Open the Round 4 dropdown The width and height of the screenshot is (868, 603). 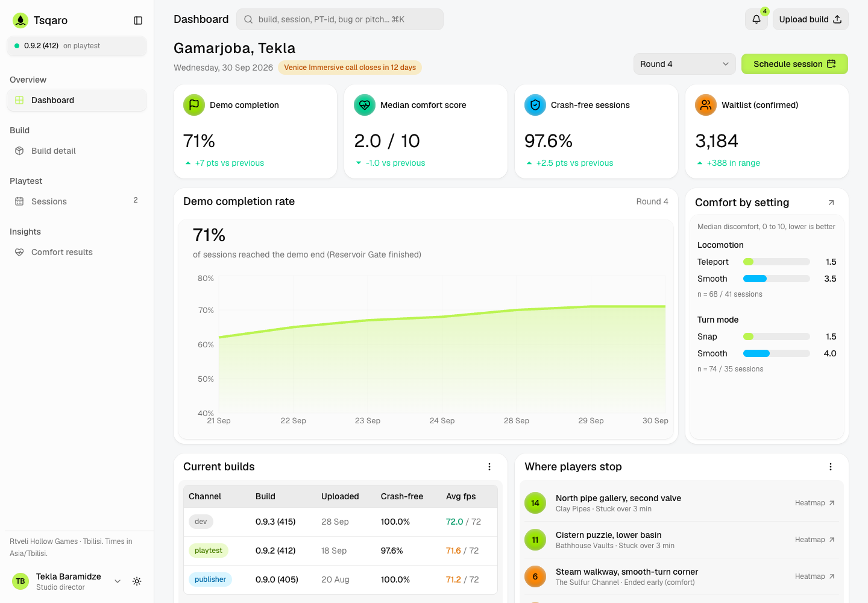[x=684, y=64]
